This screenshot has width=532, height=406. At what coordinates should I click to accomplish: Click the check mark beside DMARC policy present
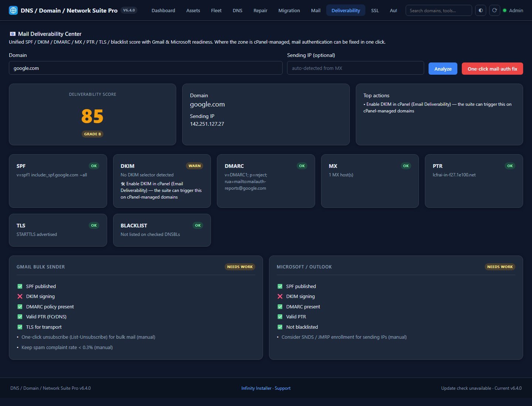(x=20, y=307)
